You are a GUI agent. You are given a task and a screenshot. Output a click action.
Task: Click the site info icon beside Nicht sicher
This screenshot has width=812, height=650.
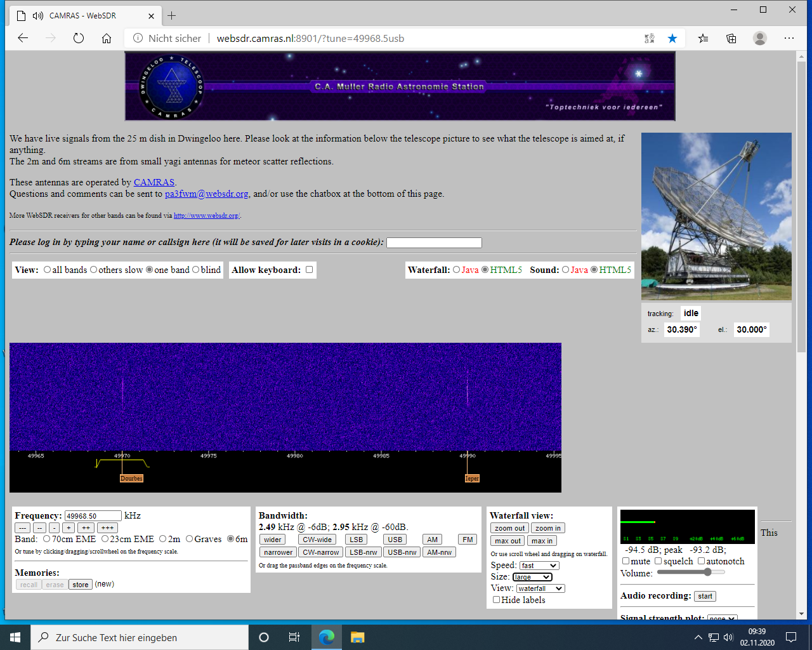click(138, 38)
